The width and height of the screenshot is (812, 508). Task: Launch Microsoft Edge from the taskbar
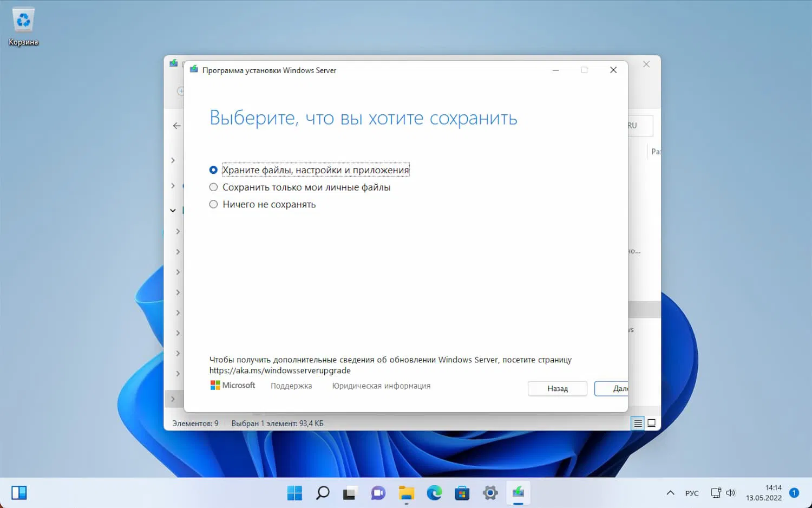[434, 493]
